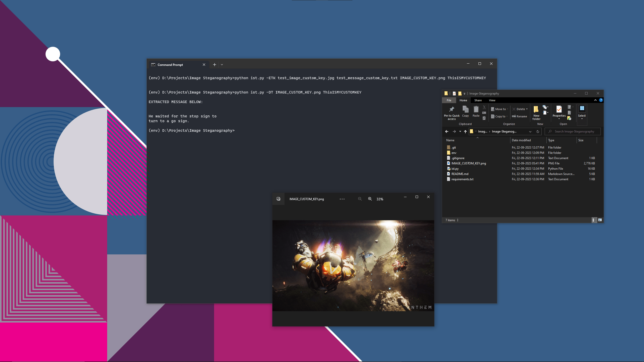
Task: Sort by Size column header
Action: pyautogui.click(x=587, y=140)
